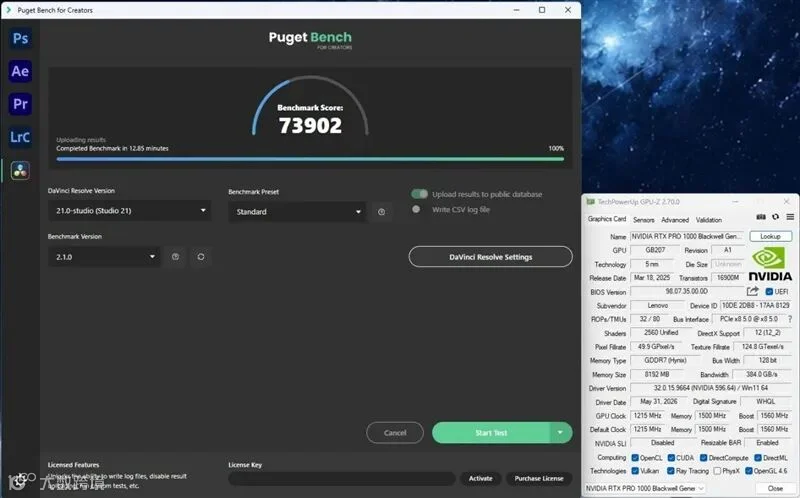This screenshot has width=800, height=498.
Task: Click the Memory Size 8192 MB field
Action: [x=657, y=374]
